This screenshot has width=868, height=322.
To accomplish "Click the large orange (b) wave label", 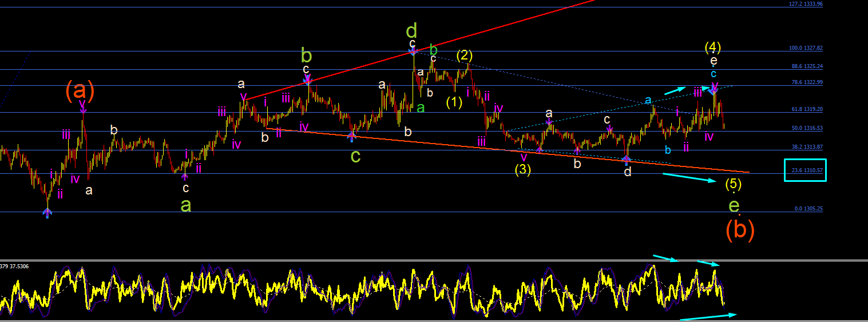I will tap(740, 229).
